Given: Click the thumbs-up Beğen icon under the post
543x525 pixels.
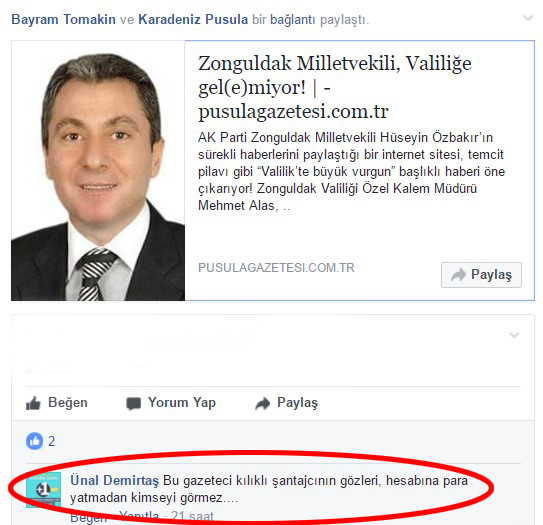Looking at the screenshot, I should click(x=33, y=403).
